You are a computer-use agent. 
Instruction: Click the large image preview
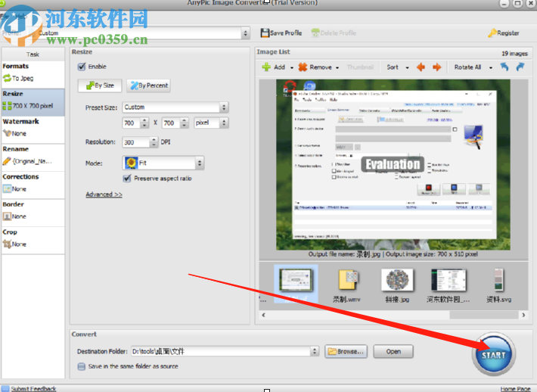[393, 164]
